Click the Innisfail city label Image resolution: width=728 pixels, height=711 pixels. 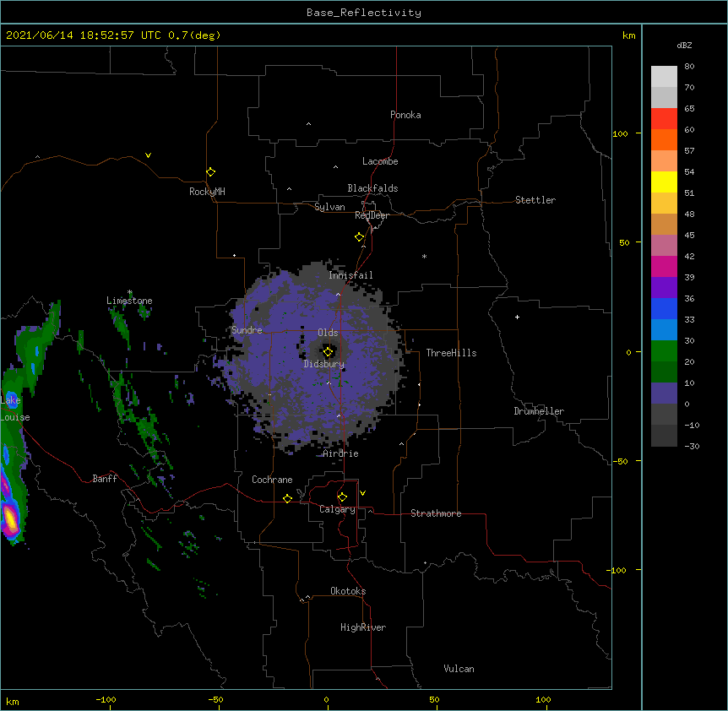click(x=350, y=275)
